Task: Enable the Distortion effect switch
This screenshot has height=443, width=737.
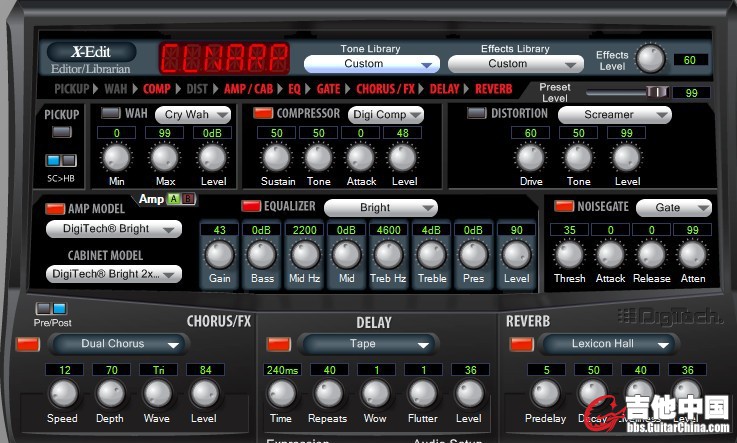Action: pyautogui.click(x=477, y=114)
